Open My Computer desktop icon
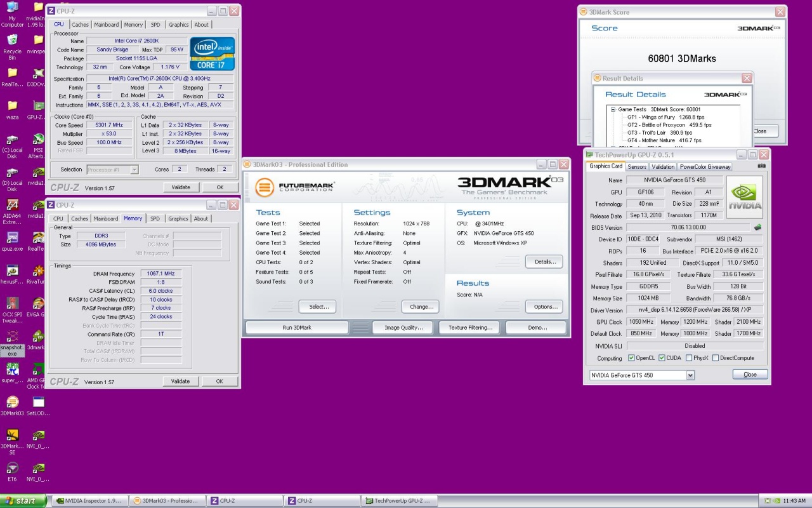This screenshot has width=812, height=508. click(12, 11)
